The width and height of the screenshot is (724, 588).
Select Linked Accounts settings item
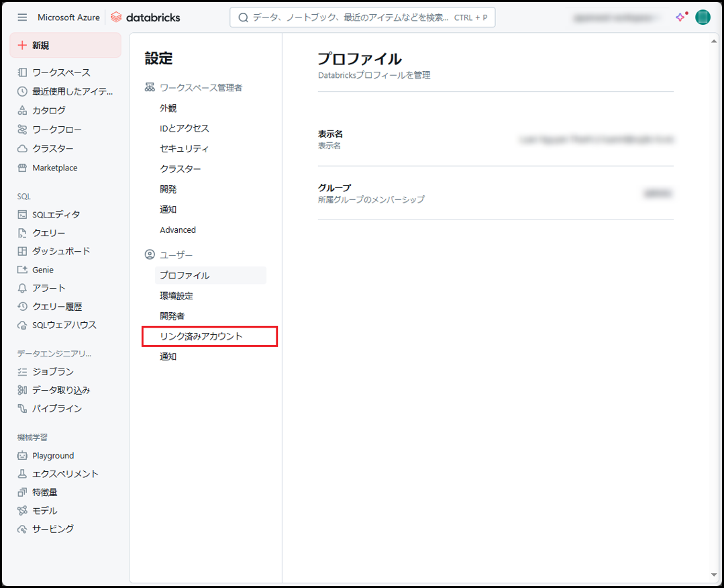coord(201,336)
